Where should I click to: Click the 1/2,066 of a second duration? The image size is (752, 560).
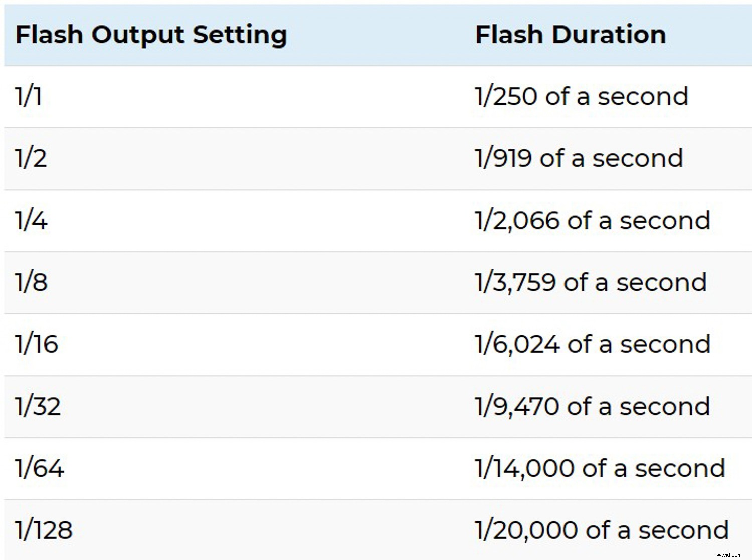click(x=593, y=221)
